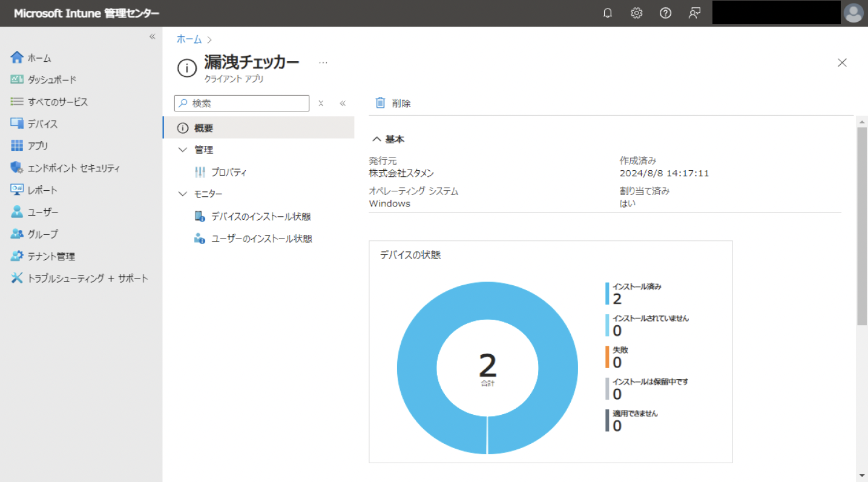The image size is (868, 482).
Task: Click the 失敗 legend entry
Action: [x=617, y=357]
